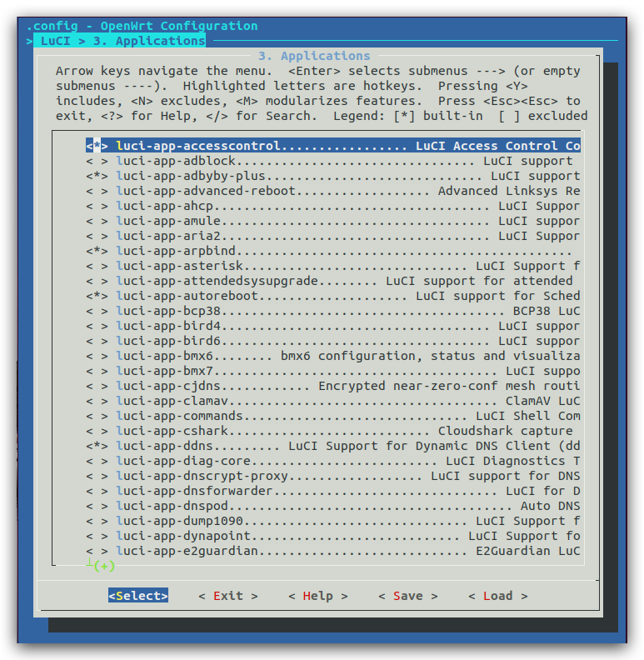Uncheck the luci-app-arpbind option

tap(97, 251)
